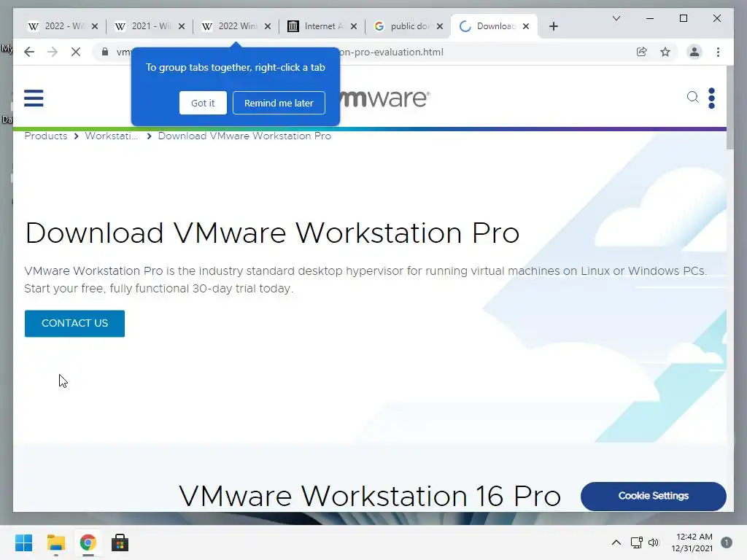Viewport: 747px width, 560px height.
Task: Open Chrome's three-dot menu
Action: [x=718, y=52]
